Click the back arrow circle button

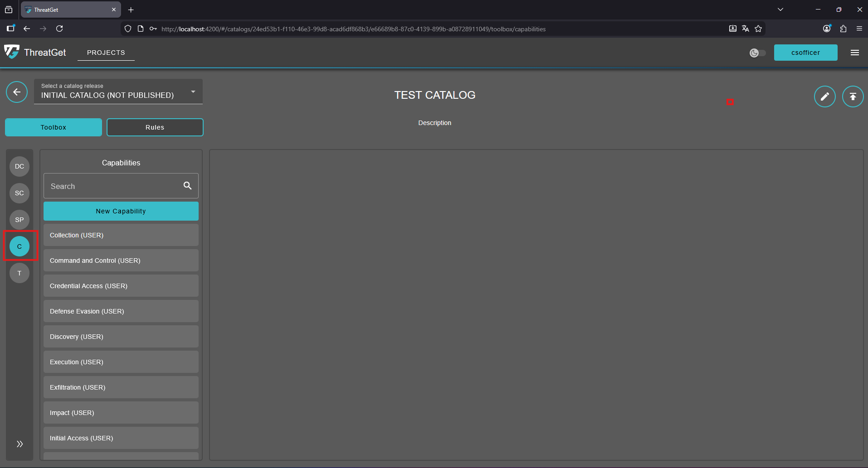[x=17, y=92]
